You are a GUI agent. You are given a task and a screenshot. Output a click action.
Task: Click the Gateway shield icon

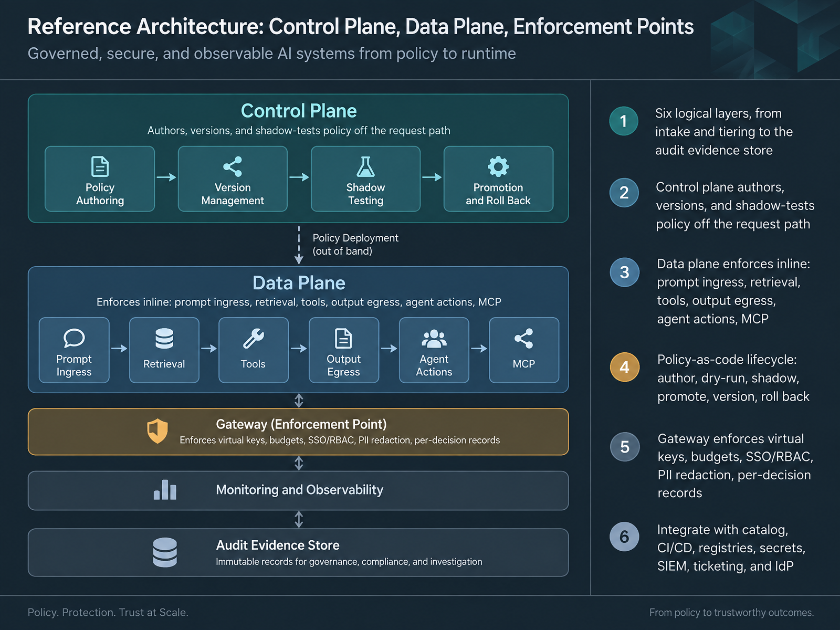pyautogui.click(x=157, y=431)
